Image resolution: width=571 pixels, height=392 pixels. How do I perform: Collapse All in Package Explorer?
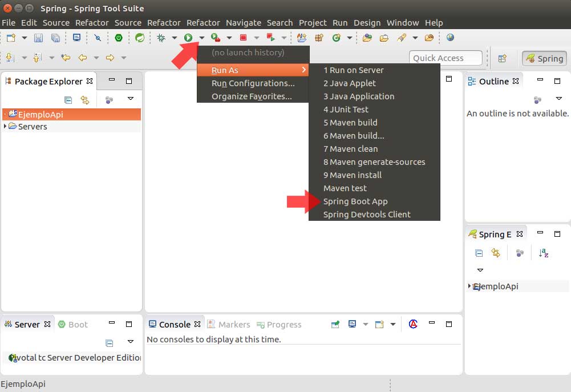[x=68, y=100]
